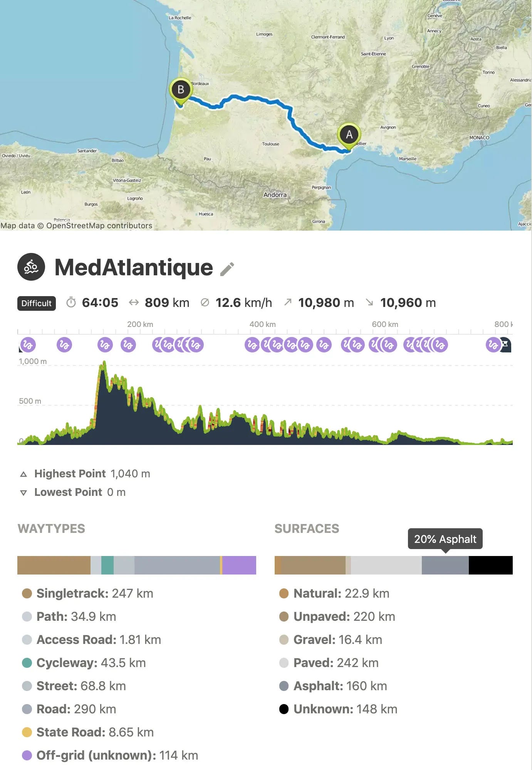Click the Difficult difficulty badge

pyautogui.click(x=37, y=303)
